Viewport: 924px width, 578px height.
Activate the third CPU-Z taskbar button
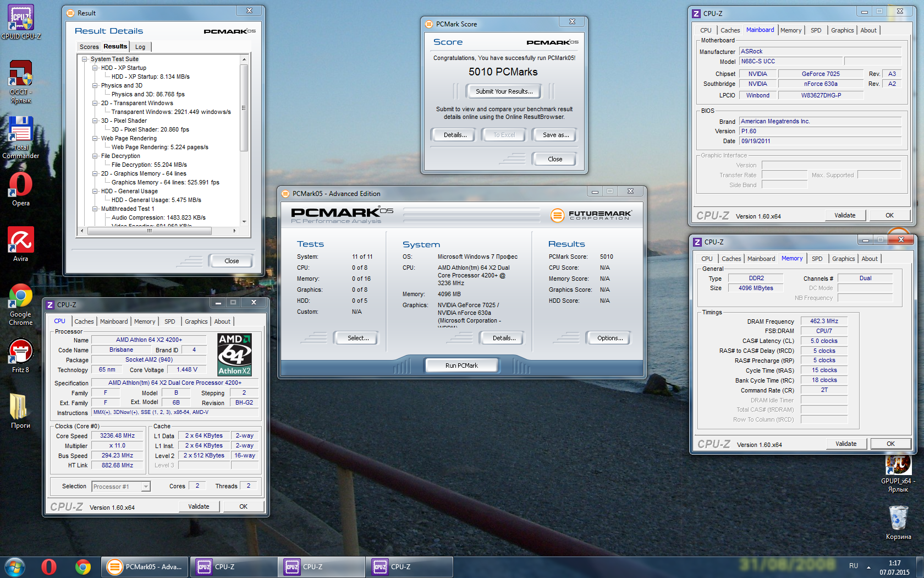(410, 567)
